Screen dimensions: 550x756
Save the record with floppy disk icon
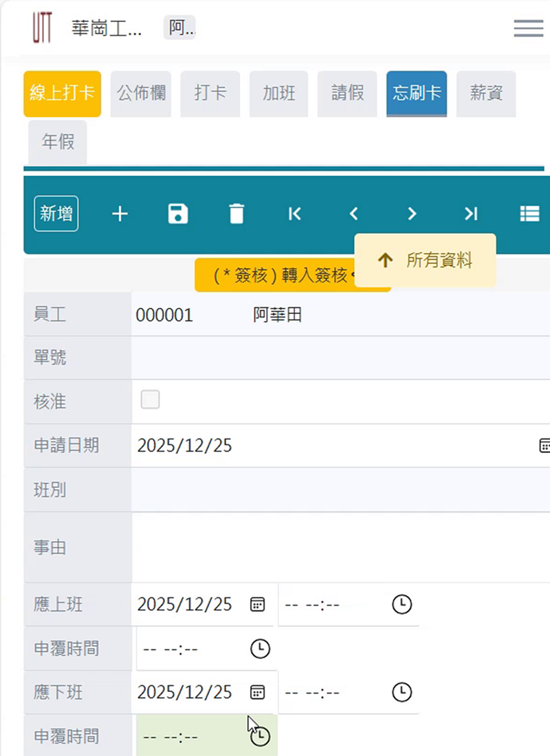(178, 214)
